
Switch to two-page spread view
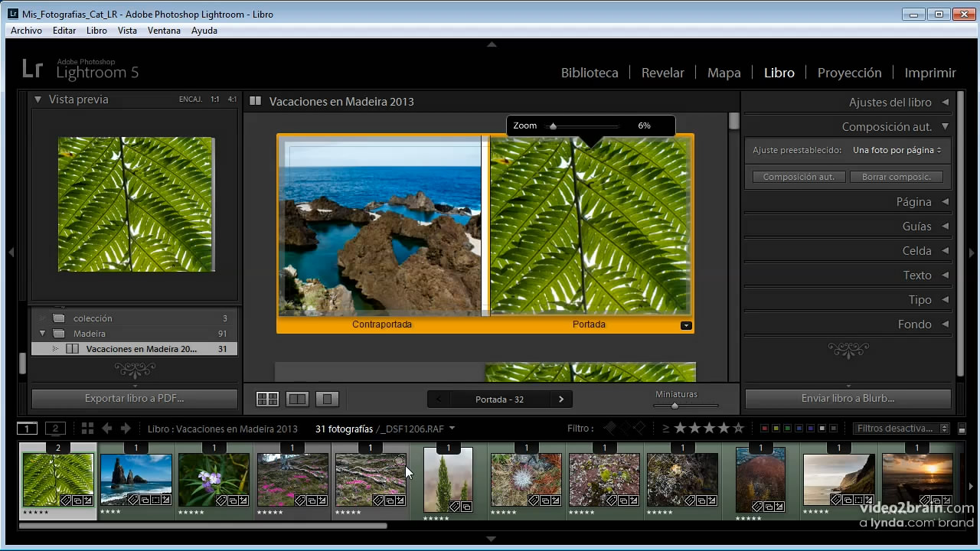(x=297, y=399)
